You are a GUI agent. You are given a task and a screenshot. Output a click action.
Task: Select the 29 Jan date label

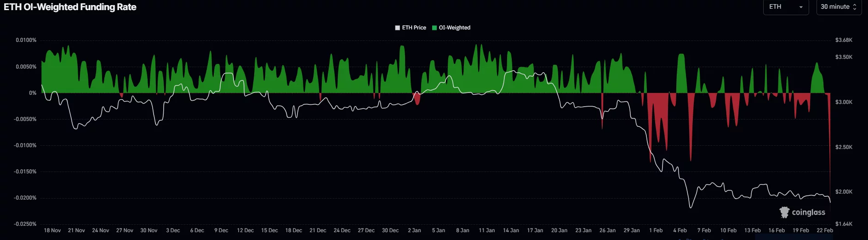pos(632,230)
